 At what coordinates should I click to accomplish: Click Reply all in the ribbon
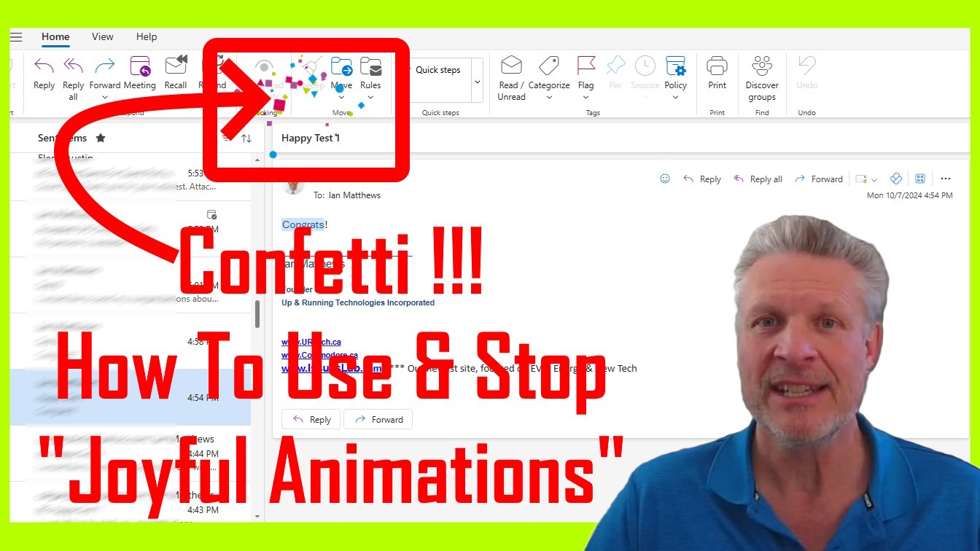point(73,67)
